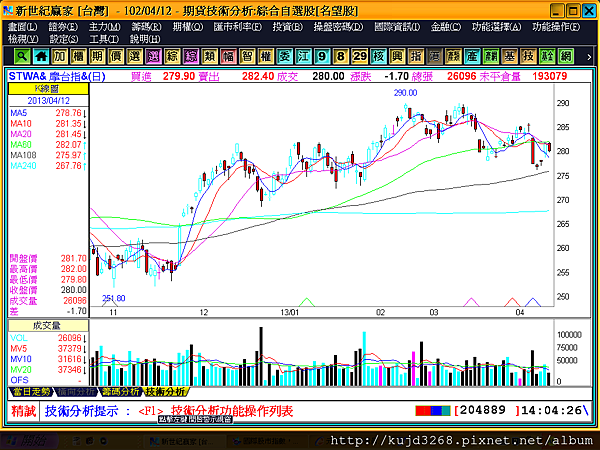Open the 匯市利率(F) menu

coord(238,27)
